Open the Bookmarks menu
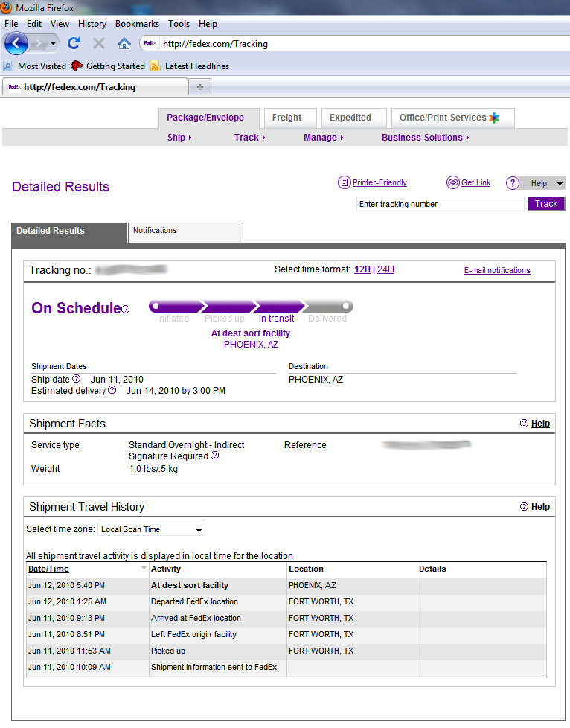This screenshot has width=570, height=728. [x=137, y=24]
